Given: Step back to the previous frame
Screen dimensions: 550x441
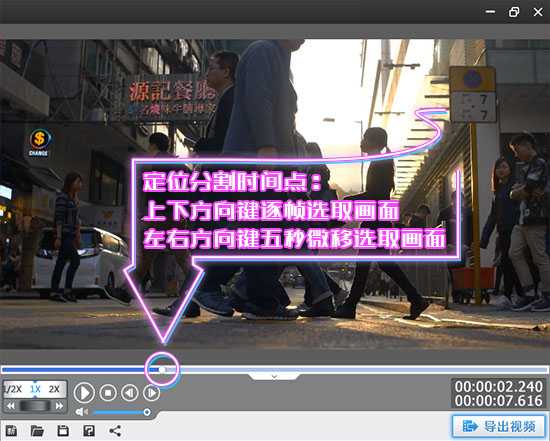Looking at the screenshot, I should pyautogui.click(x=130, y=393).
